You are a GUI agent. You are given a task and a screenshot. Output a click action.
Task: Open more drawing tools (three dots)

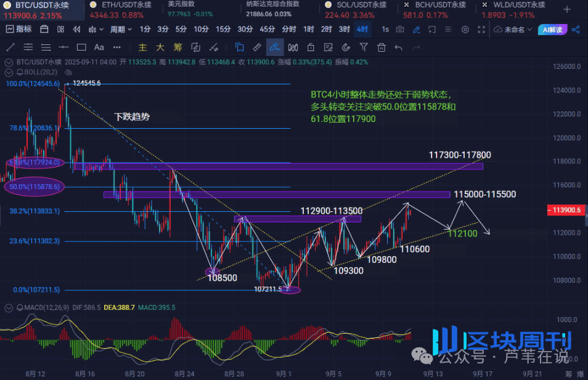tap(117, 47)
